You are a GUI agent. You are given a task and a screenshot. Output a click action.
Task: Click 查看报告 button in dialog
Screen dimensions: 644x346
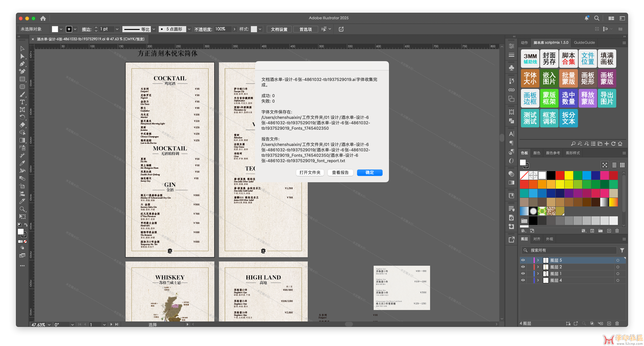coord(340,172)
